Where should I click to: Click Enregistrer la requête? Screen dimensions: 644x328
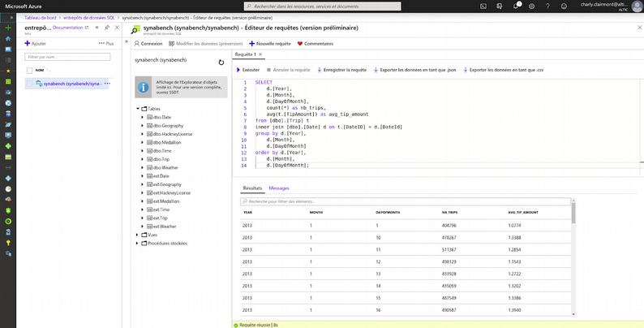[341, 70]
